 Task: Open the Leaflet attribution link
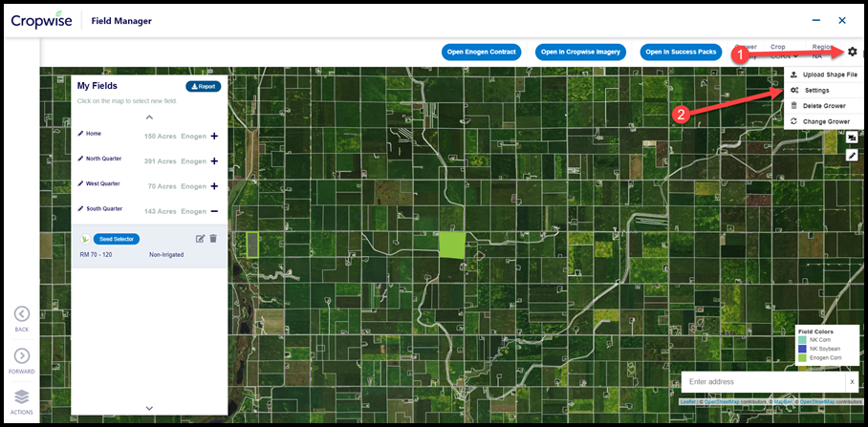(687, 401)
